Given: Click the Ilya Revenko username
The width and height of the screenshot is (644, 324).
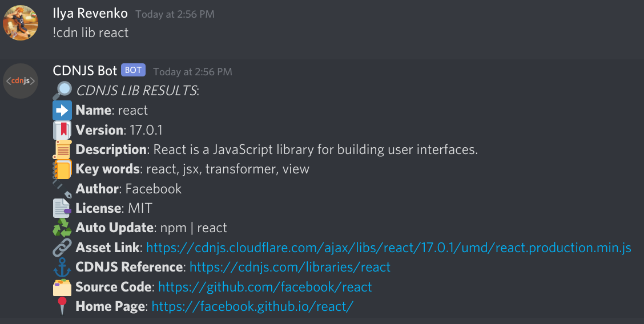Looking at the screenshot, I should pos(90,14).
